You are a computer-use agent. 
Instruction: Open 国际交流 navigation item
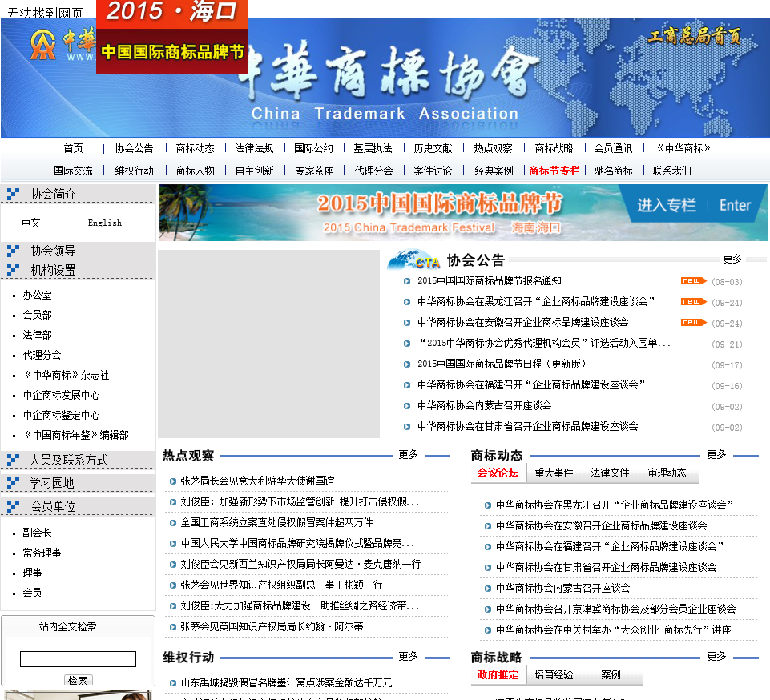click(x=73, y=171)
